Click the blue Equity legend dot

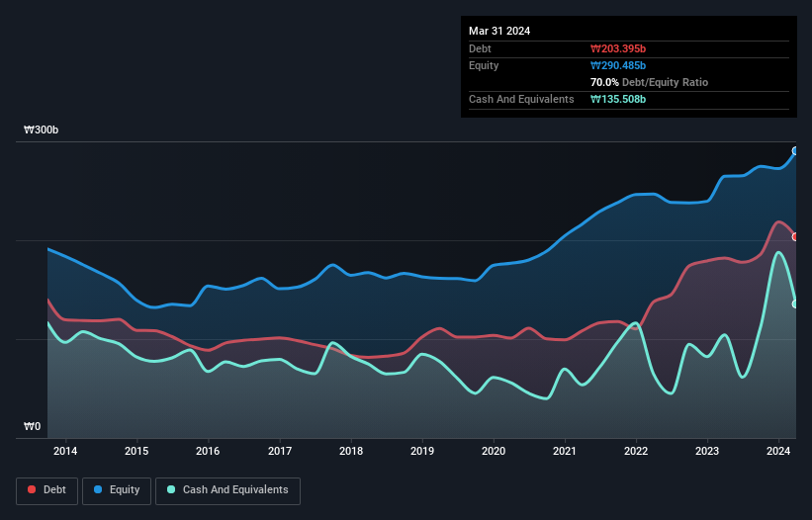100,489
